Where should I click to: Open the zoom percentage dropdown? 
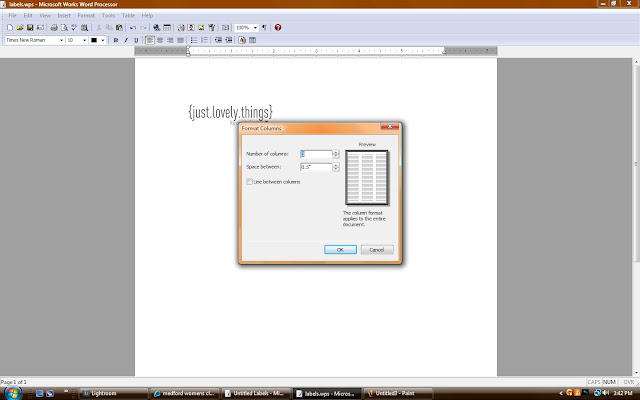click(x=246, y=28)
